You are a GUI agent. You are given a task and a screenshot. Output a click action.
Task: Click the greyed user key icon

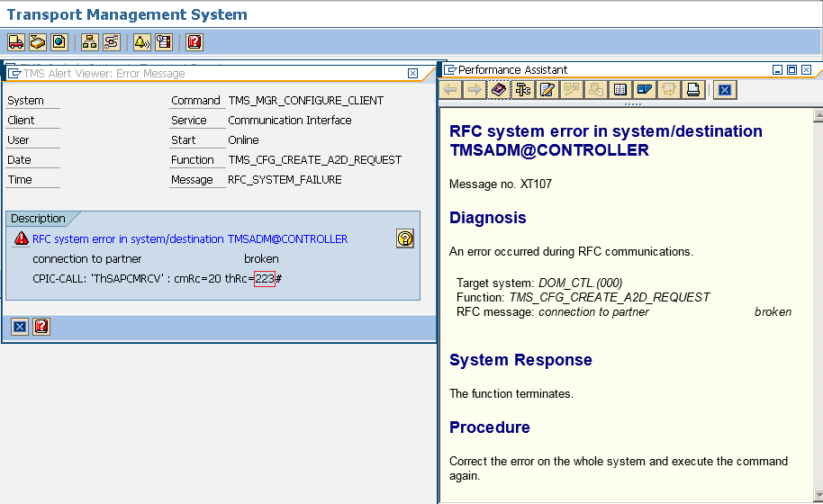(596, 90)
